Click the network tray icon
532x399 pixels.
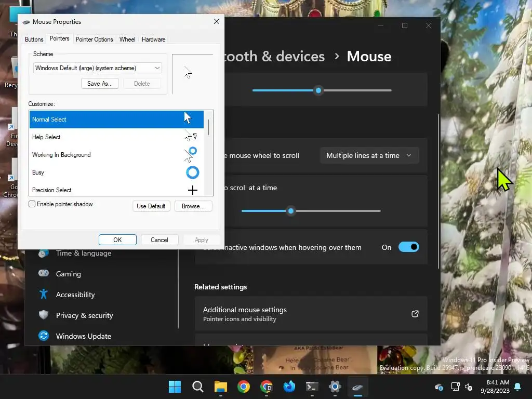455,387
